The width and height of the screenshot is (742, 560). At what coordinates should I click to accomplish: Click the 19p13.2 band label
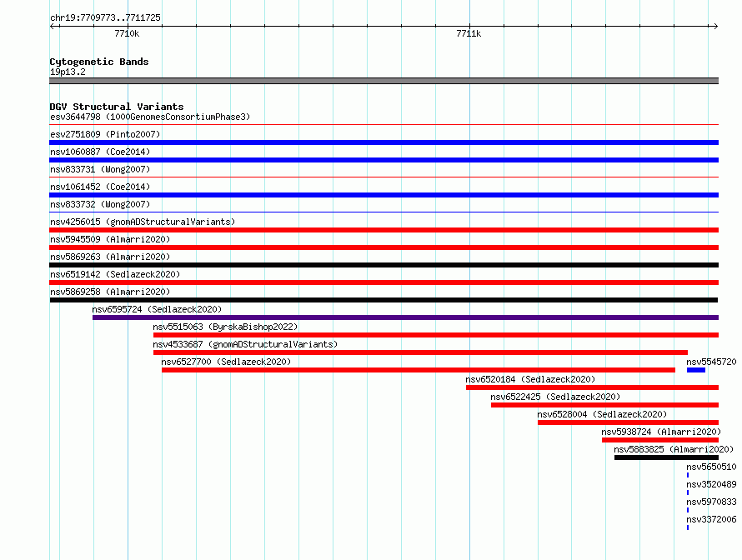68,72
